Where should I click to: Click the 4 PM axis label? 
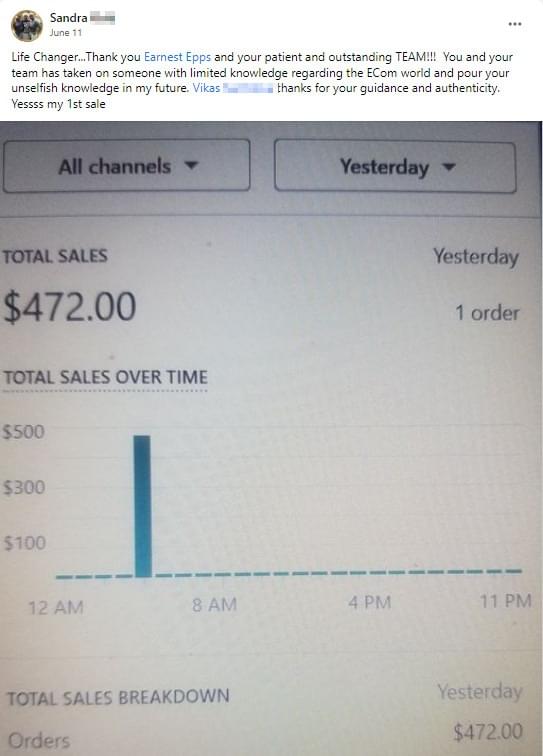(x=369, y=603)
